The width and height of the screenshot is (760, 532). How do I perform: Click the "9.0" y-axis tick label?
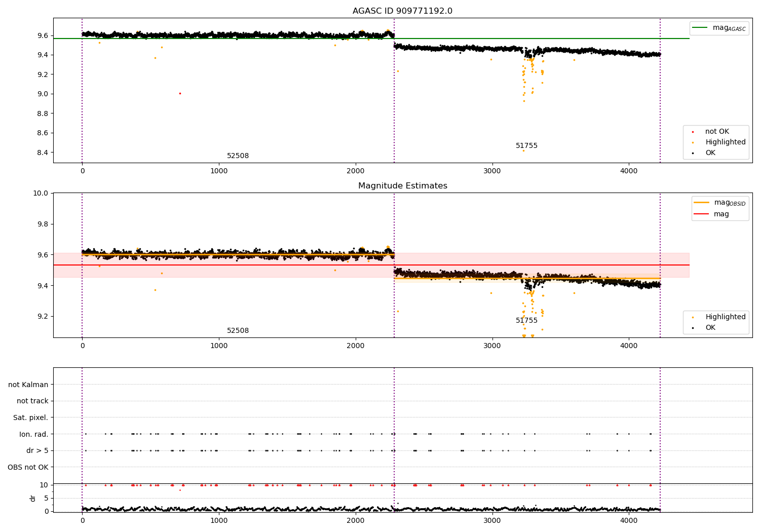coord(43,94)
